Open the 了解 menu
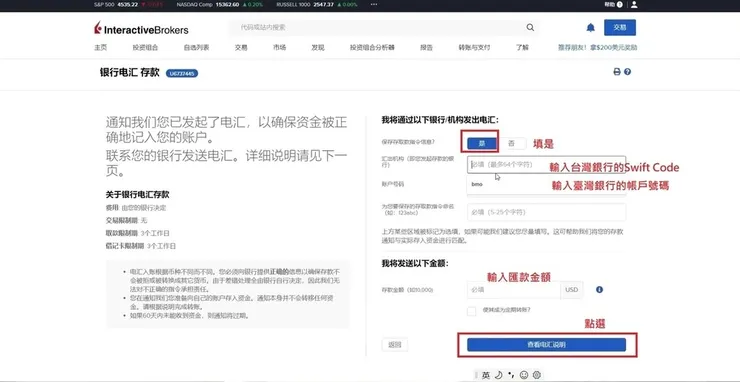Image resolution: width=740 pixels, height=382 pixels. 522,48
